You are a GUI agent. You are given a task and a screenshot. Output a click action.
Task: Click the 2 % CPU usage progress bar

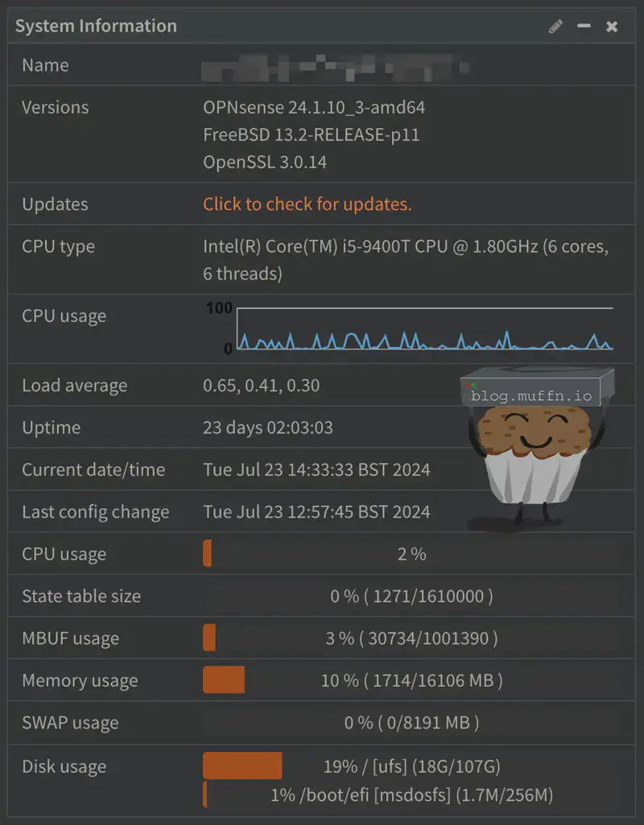(411, 554)
